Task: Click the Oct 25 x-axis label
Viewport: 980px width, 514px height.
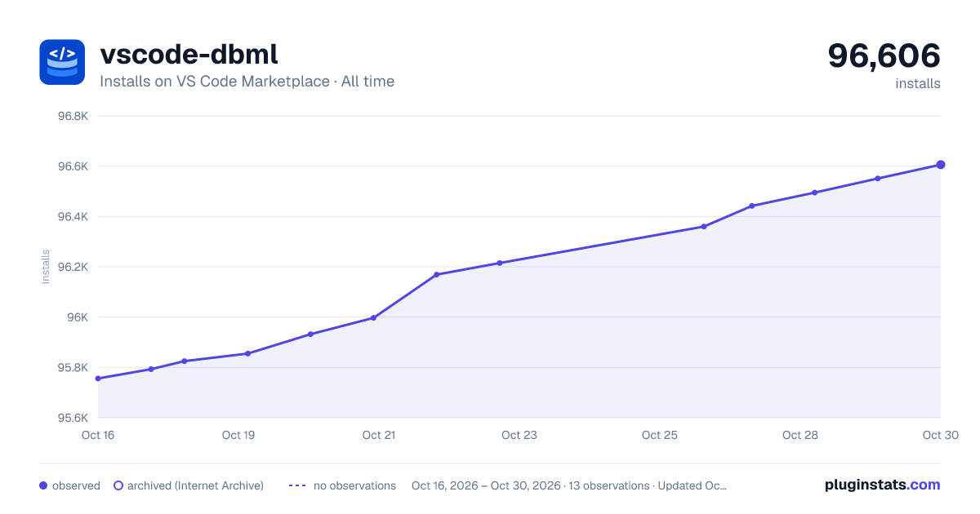Action: 660,435
